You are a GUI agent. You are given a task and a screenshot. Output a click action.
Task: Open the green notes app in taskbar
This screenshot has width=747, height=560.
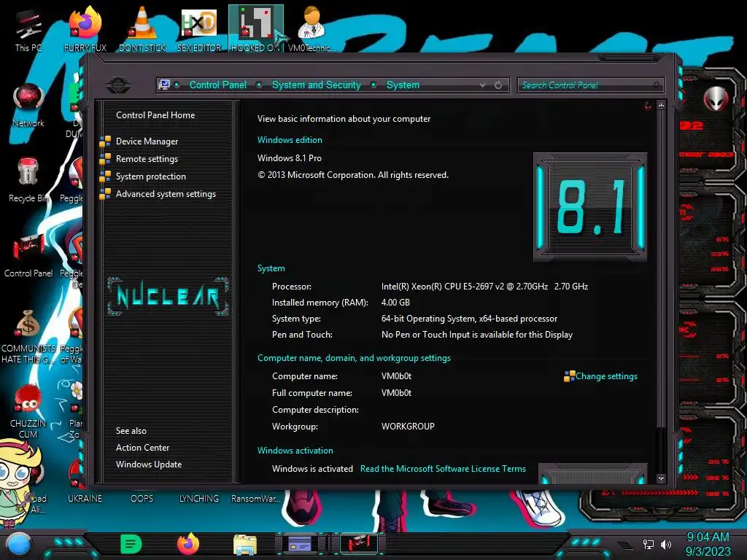click(x=131, y=544)
